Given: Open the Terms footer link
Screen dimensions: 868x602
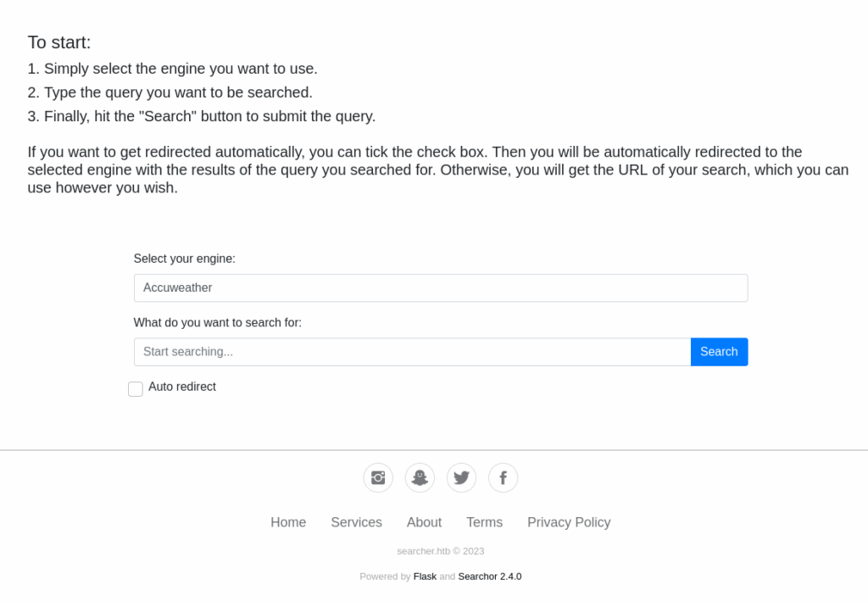Looking at the screenshot, I should pos(484,522).
